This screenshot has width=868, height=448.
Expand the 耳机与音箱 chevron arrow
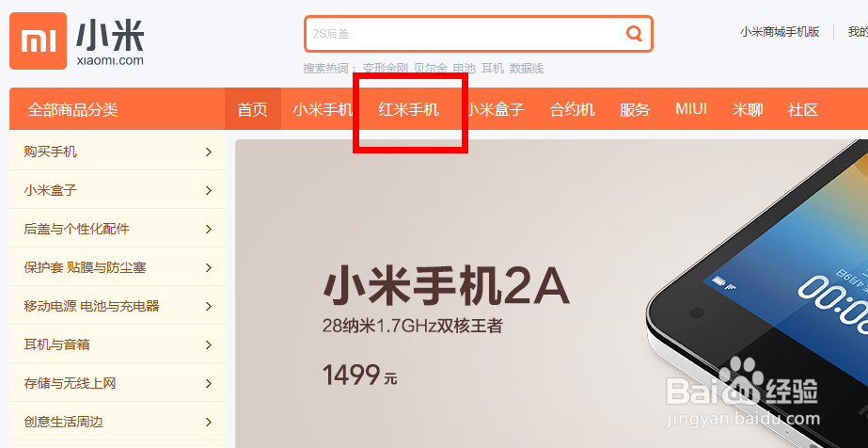pyautogui.click(x=209, y=345)
